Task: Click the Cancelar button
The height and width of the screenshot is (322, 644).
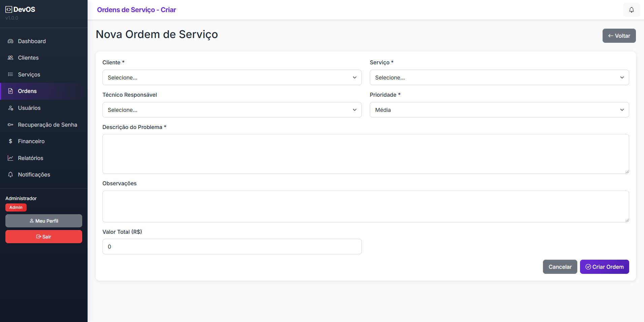Action: tap(560, 267)
